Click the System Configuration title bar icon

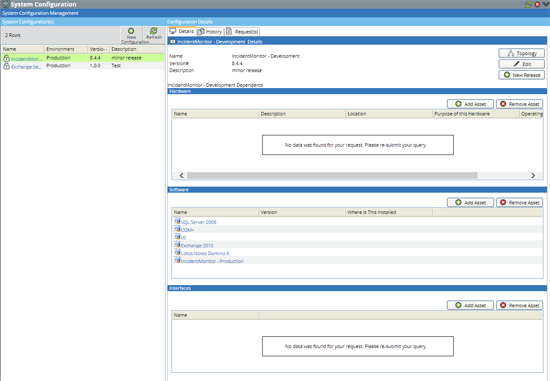pos(5,4)
